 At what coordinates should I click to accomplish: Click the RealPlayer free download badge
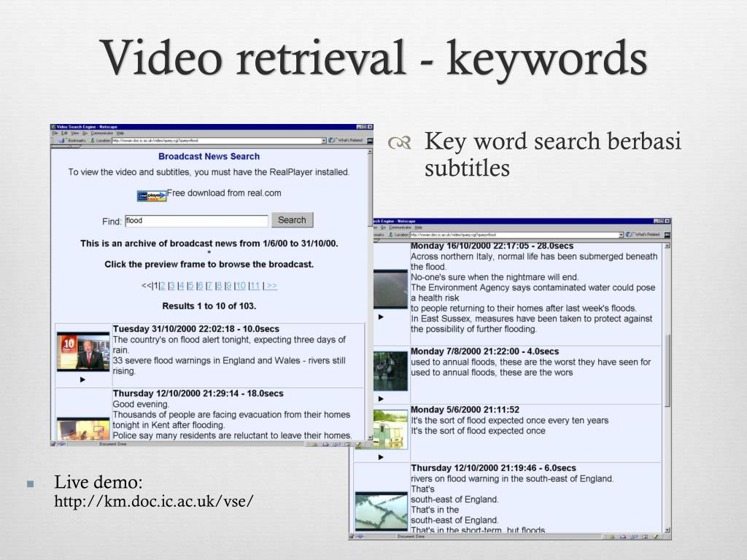click(152, 195)
